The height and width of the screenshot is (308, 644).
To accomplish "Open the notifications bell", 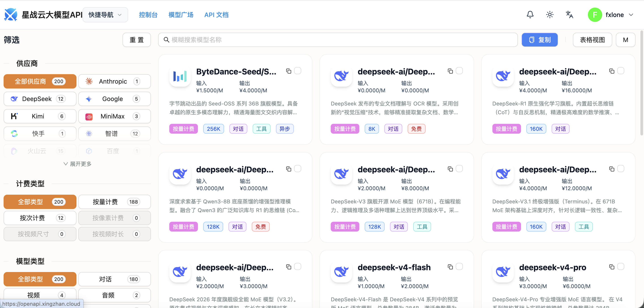I will (530, 15).
